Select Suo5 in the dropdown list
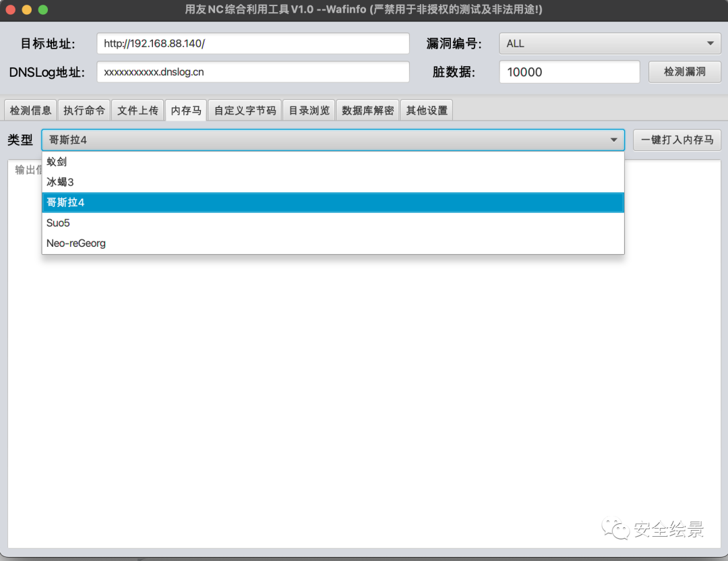The width and height of the screenshot is (728, 561). [x=333, y=223]
